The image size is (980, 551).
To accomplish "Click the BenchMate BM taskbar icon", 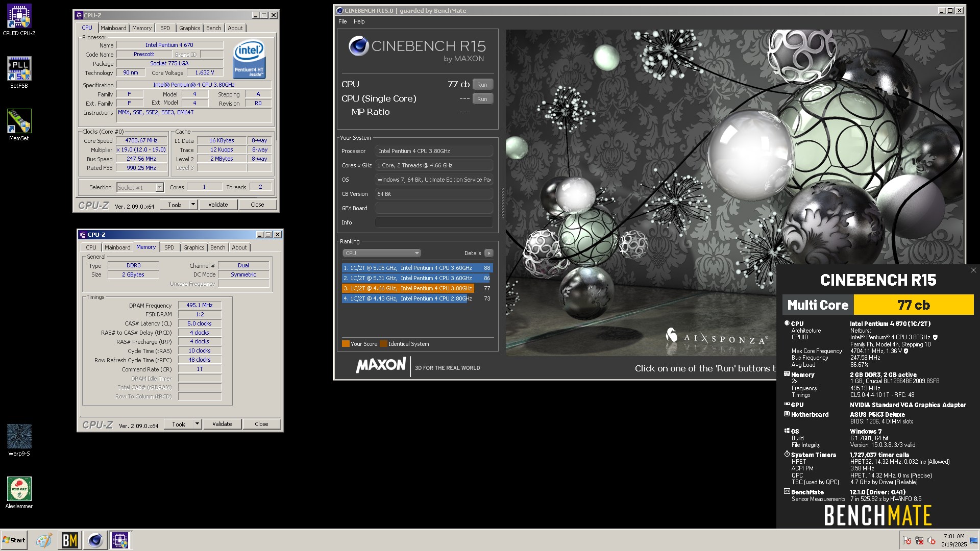I will coord(69,540).
